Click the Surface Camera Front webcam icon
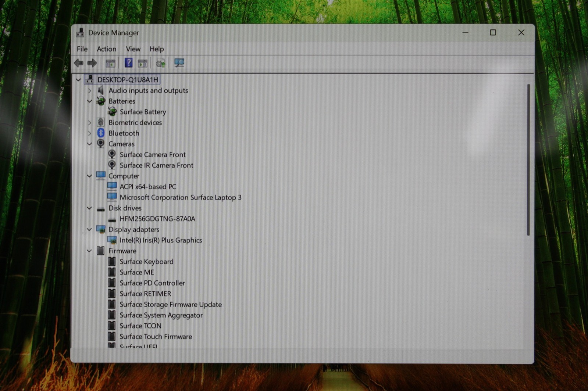The image size is (588, 391). 112,154
